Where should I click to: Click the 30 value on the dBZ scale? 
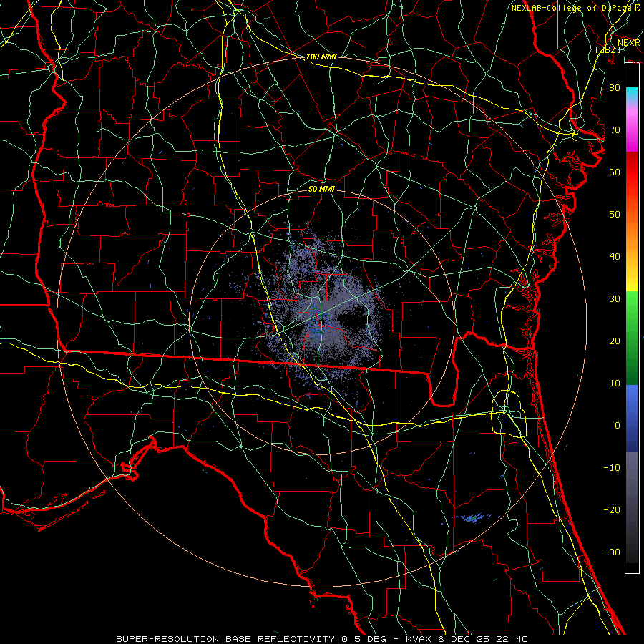pos(615,299)
